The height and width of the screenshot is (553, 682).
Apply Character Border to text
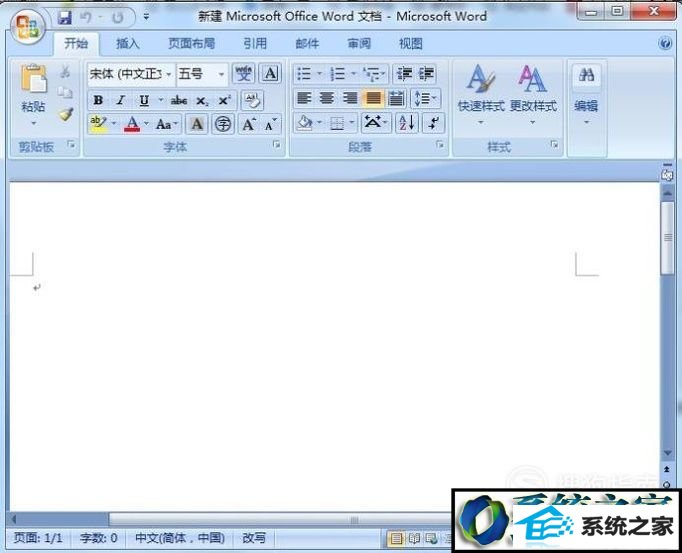coord(270,74)
